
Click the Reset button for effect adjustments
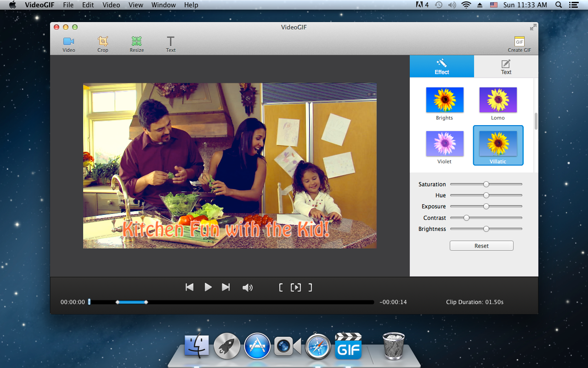click(x=481, y=245)
